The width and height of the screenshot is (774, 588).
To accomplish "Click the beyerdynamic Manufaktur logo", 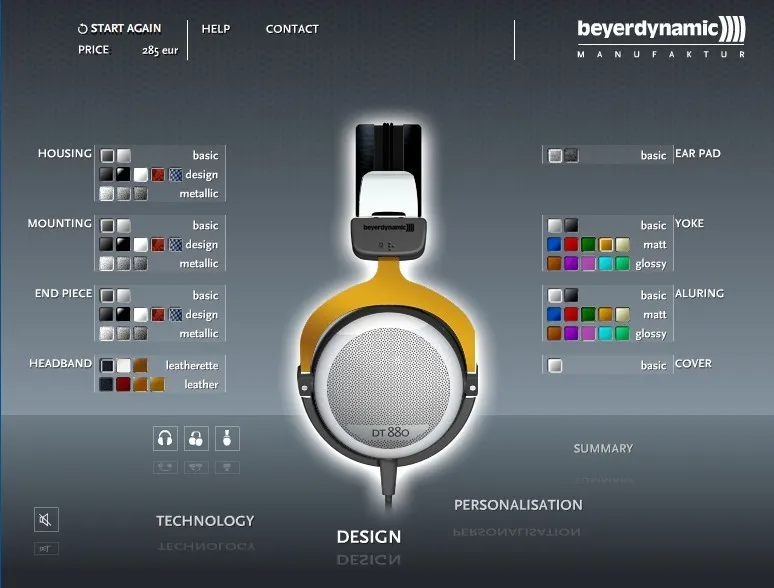I will coord(661,37).
